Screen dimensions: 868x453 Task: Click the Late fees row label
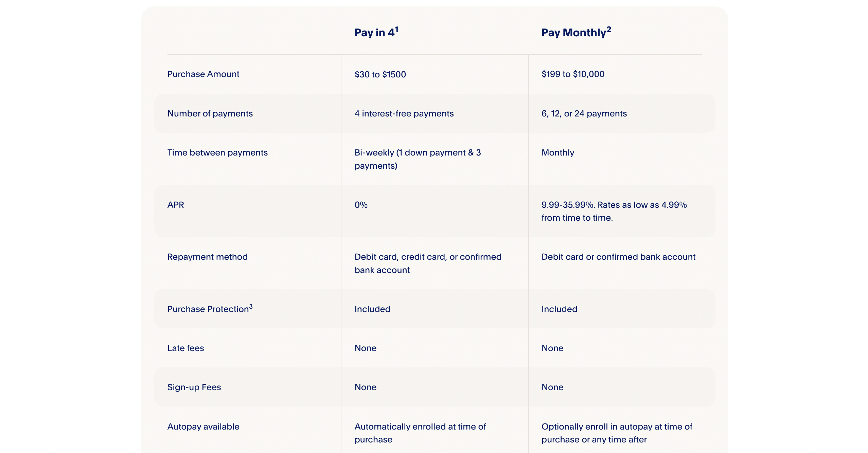185,348
